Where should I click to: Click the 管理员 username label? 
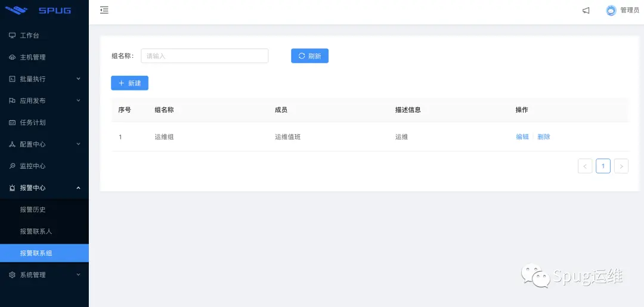pos(630,10)
